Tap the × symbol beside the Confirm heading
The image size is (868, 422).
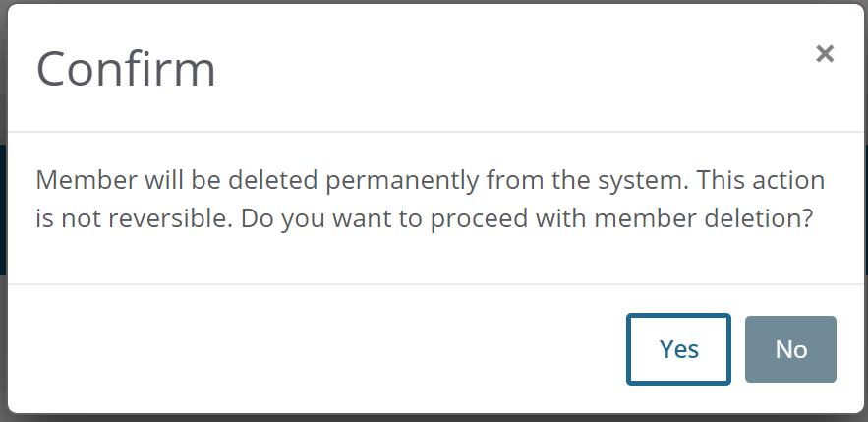point(825,54)
